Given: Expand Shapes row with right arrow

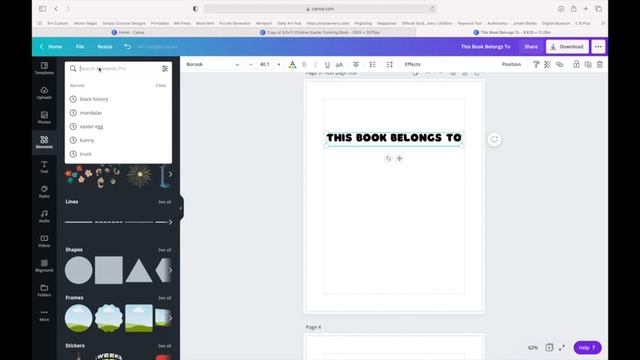Looking at the screenshot, I should tap(170, 270).
